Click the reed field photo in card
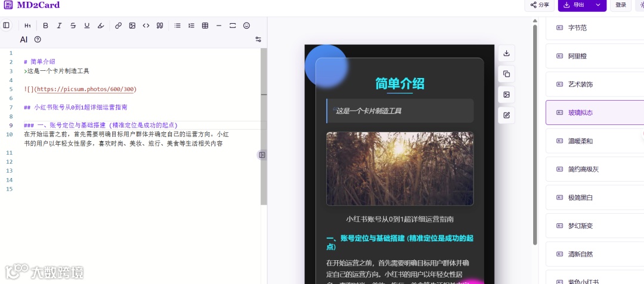The width and height of the screenshot is (644, 284). click(x=400, y=168)
